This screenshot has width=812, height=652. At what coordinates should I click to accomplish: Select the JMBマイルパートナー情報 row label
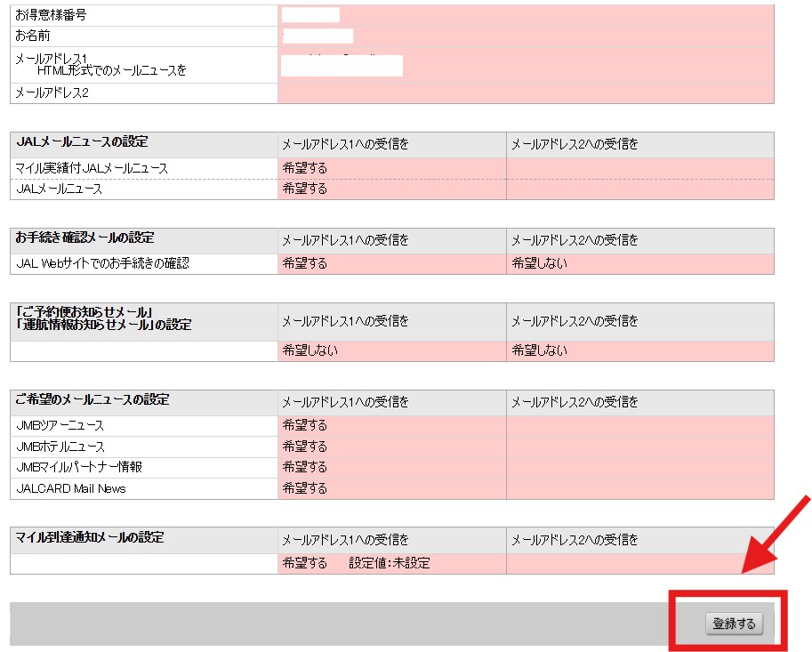[x=79, y=467]
